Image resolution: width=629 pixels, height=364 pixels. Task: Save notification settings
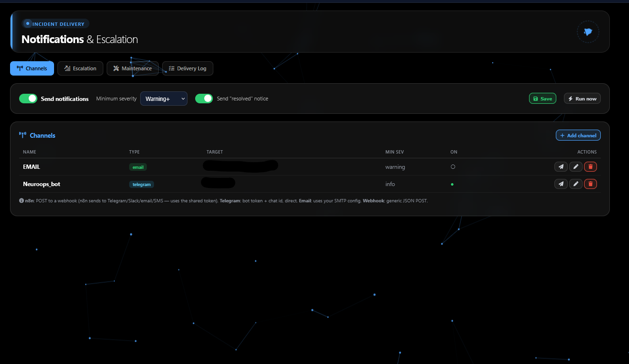click(542, 99)
